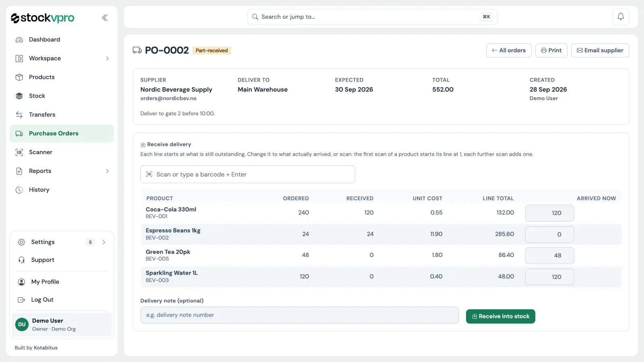Open the Products page
Screen dimensions: 644x362
62,77
